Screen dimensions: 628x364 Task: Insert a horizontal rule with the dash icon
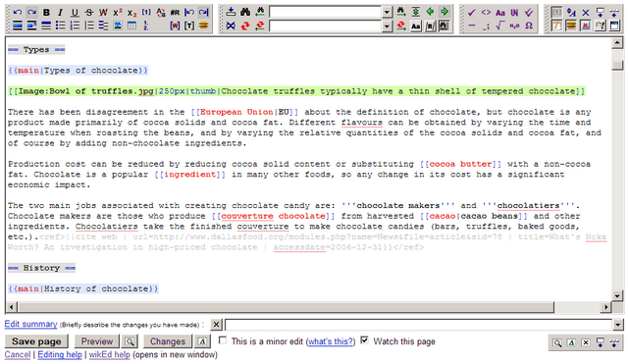click(471, 26)
